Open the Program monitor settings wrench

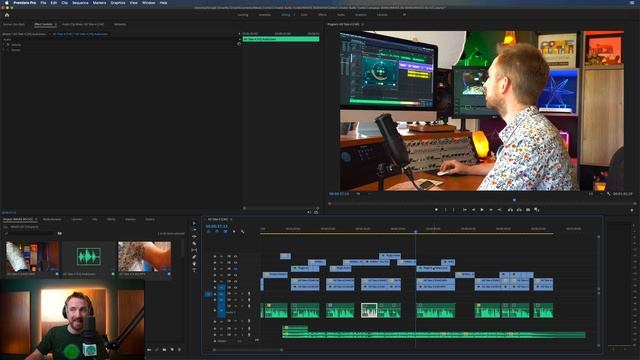pos(608,194)
